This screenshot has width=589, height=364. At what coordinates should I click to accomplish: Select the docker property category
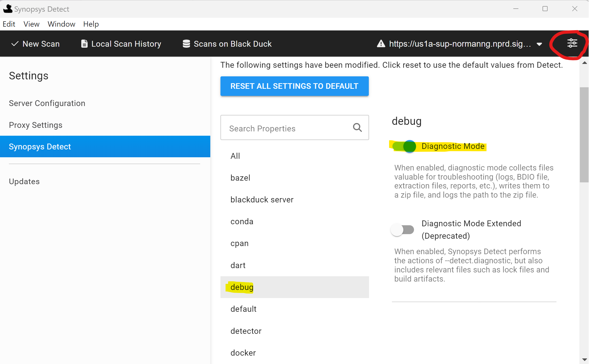pos(243,353)
